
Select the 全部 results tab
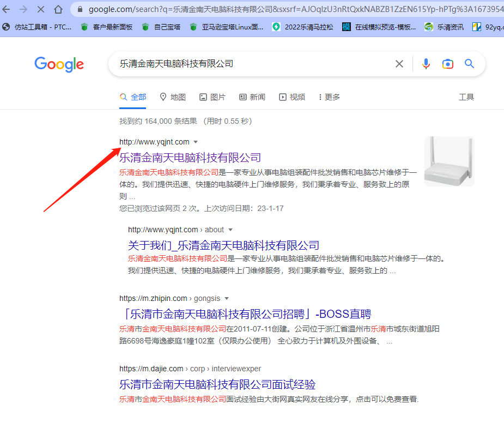tap(133, 97)
